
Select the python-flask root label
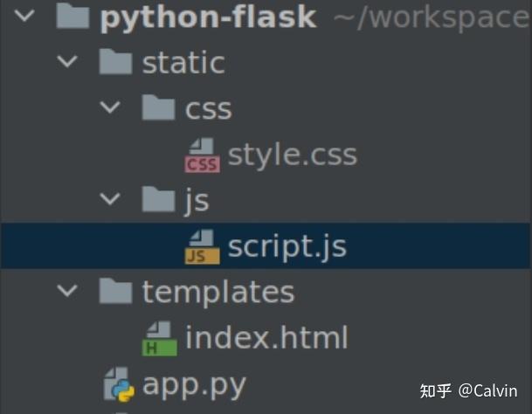[208, 17]
